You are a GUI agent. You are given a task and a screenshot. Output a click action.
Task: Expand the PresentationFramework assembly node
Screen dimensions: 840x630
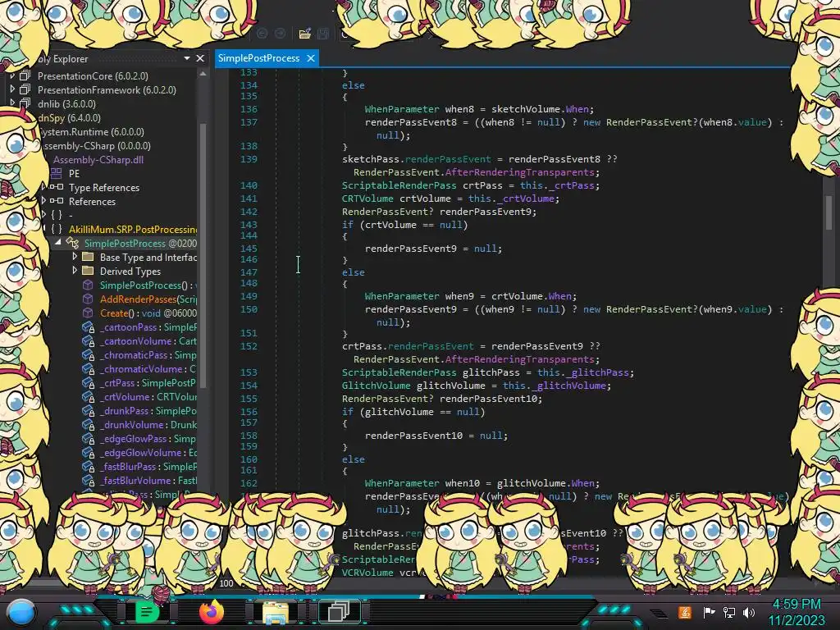pyautogui.click(x=12, y=89)
